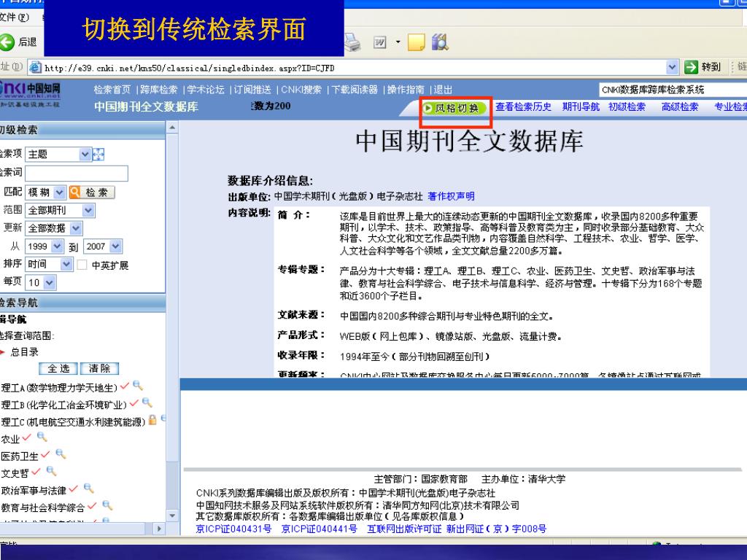Click magnifier icon beside 理工A category
Image resolution: width=747 pixels, height=560 pixels.
coord(138,385)
